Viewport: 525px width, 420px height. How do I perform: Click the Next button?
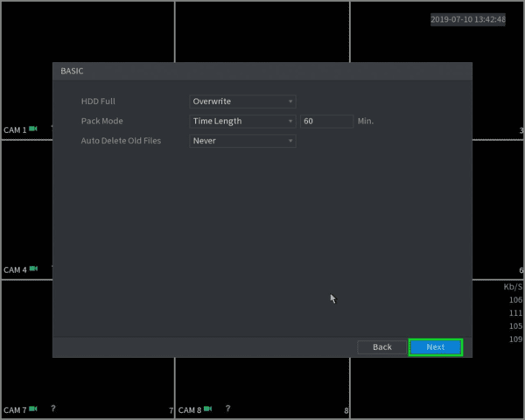[436, 347]
